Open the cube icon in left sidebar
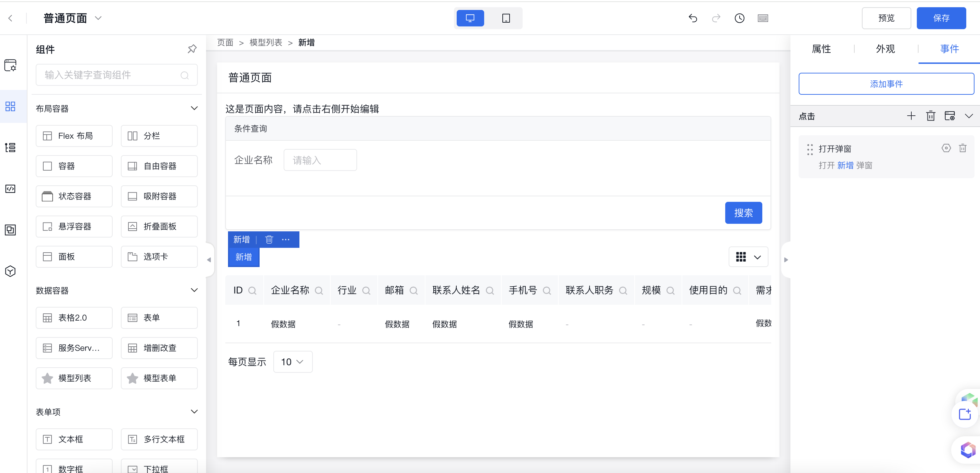 (x=10, y=271)
